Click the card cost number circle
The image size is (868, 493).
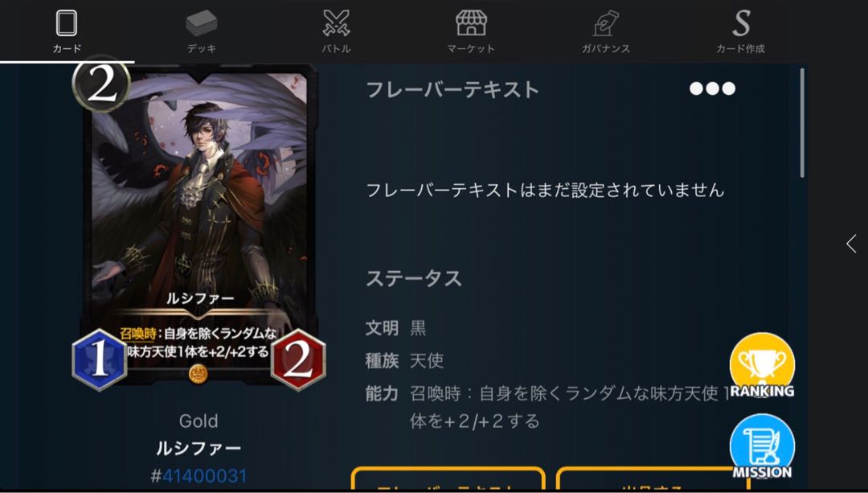[101, 84]
